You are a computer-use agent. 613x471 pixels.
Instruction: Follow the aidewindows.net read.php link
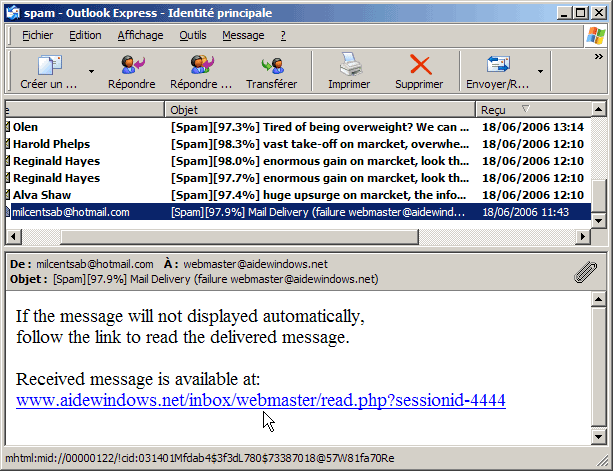coord(260,400)
